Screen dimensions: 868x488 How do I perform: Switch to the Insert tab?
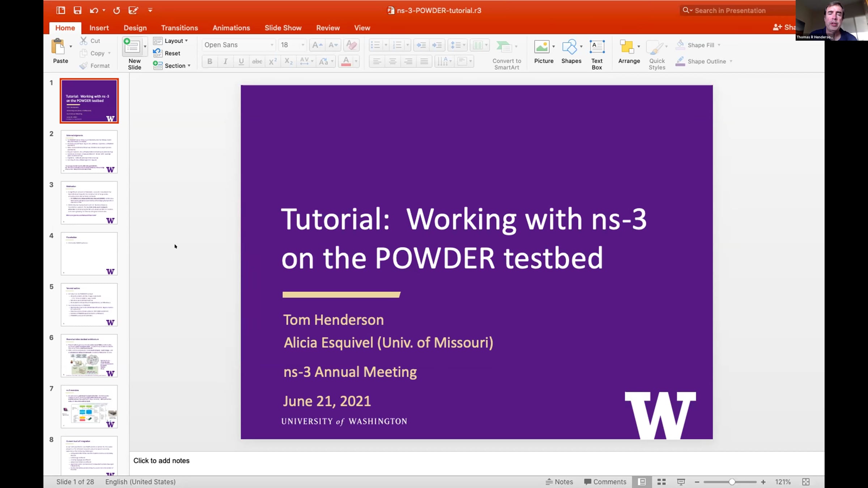click(x=99, y=28)
